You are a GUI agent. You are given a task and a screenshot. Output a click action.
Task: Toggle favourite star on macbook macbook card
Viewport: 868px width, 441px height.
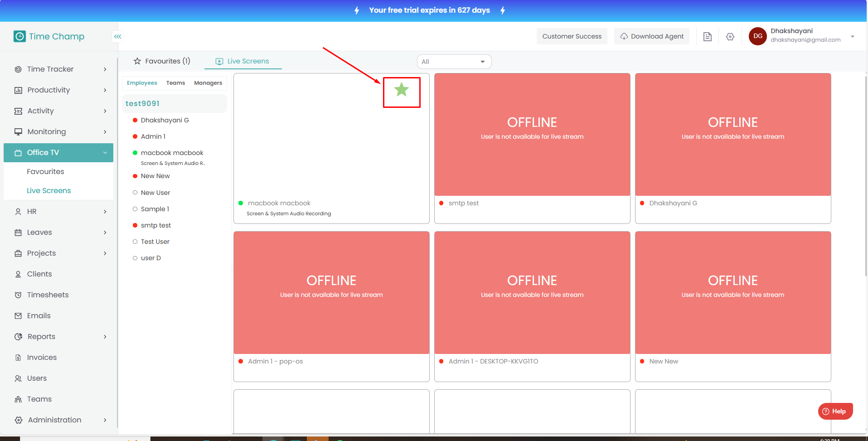(402, 90)
